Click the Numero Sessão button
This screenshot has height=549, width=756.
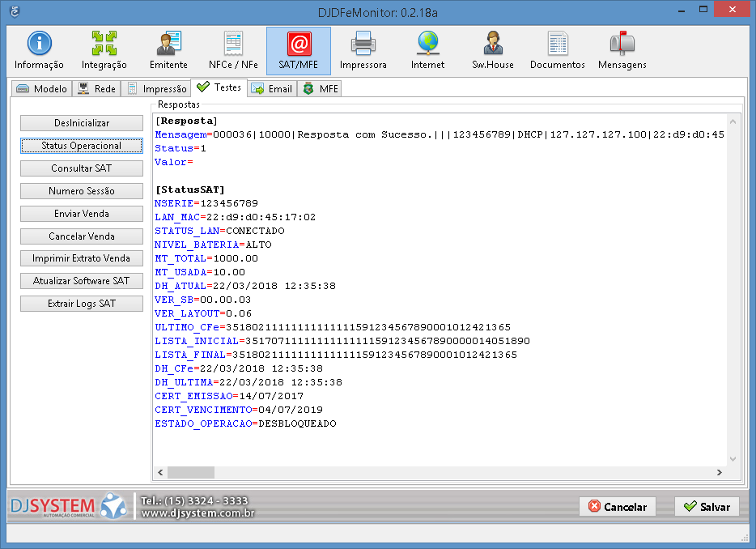[x=82, y=191]
